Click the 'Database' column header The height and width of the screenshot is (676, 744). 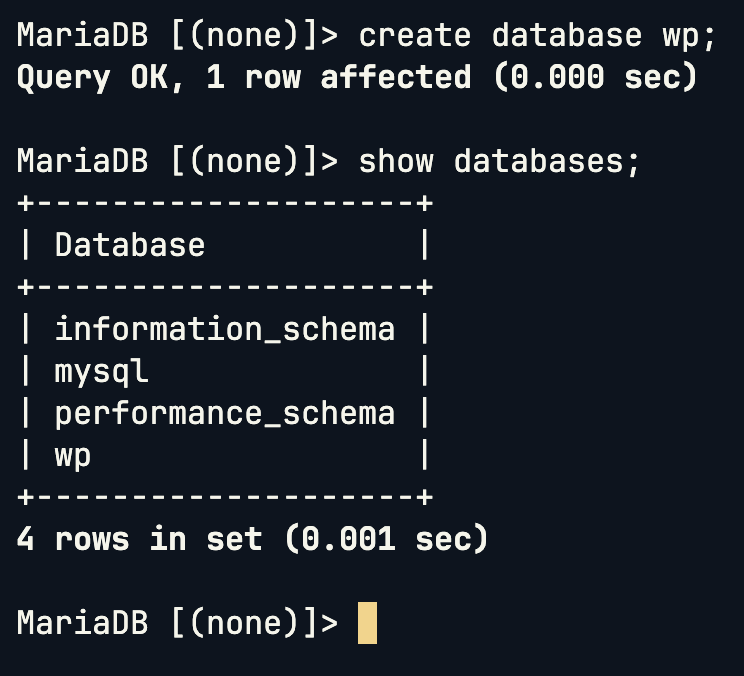click(x=130, y=245)
